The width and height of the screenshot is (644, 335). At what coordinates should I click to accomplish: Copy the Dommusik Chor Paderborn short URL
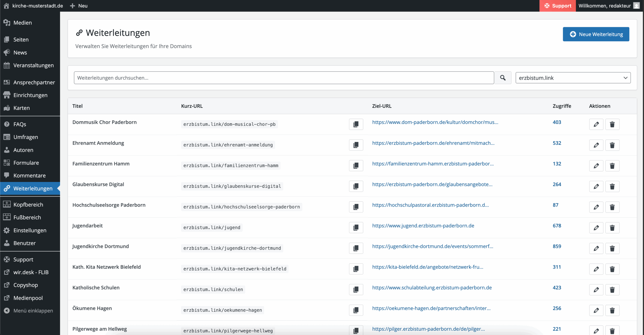356,124
